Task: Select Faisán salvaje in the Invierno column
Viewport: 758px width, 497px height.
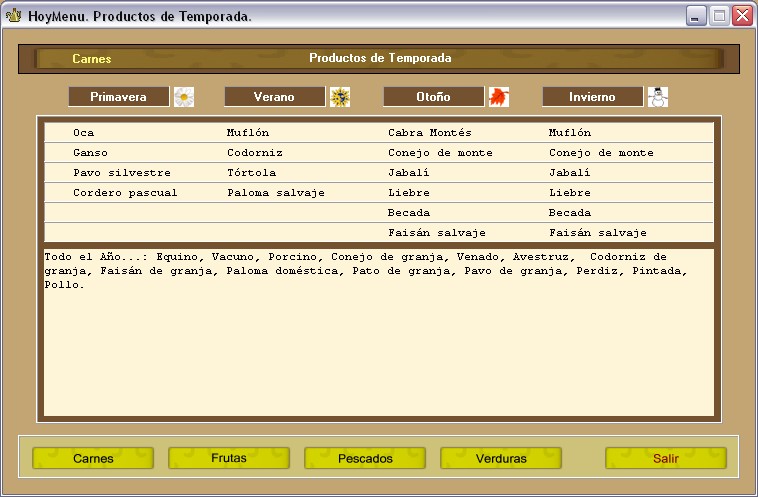Action: (598, 233)
